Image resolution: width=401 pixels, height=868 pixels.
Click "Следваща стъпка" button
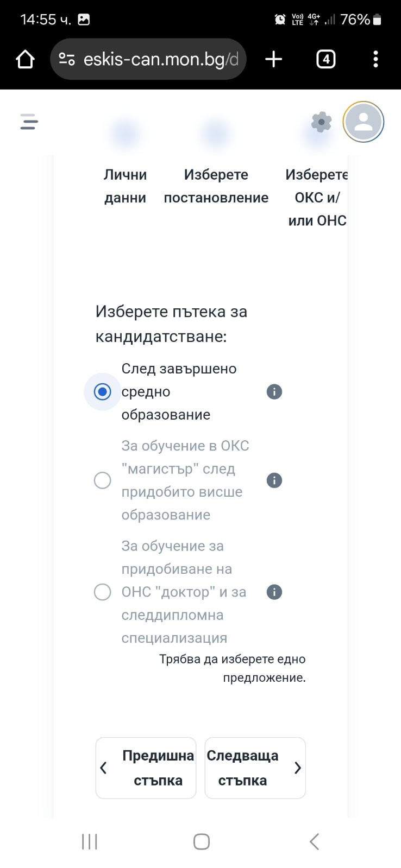click(x=255, y=768)
